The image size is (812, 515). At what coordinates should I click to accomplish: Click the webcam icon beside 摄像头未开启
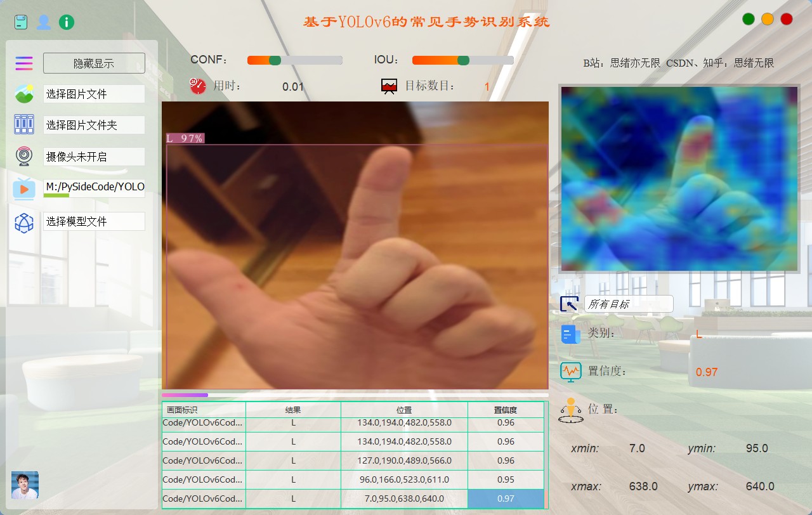(x=24, y=155)
